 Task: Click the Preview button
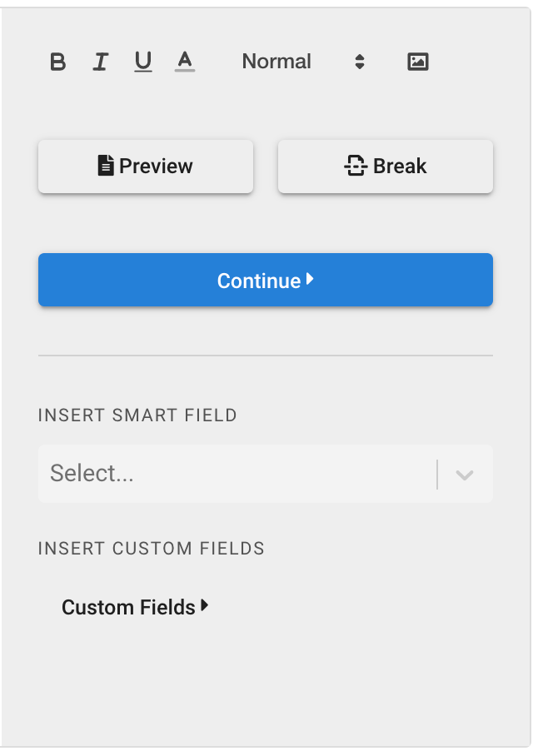pyautogui.click(x=146, y=167)
